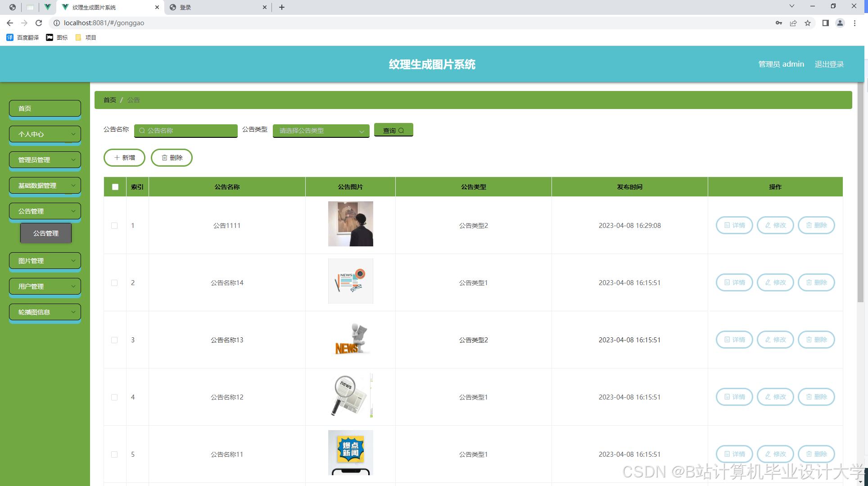Click the 发布时间 column header
Screen dimensions: 868x486
pyautogui.click(x=629, y=187)
